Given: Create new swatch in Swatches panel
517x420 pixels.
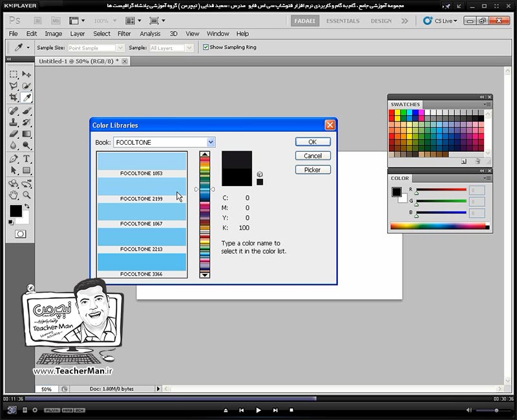Looking at the screenshot, I should pyautogui.click(x=464, y=161).
